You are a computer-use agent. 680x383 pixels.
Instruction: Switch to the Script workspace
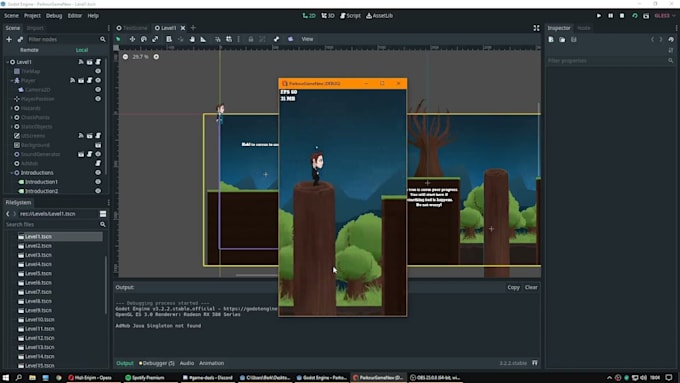350,16
